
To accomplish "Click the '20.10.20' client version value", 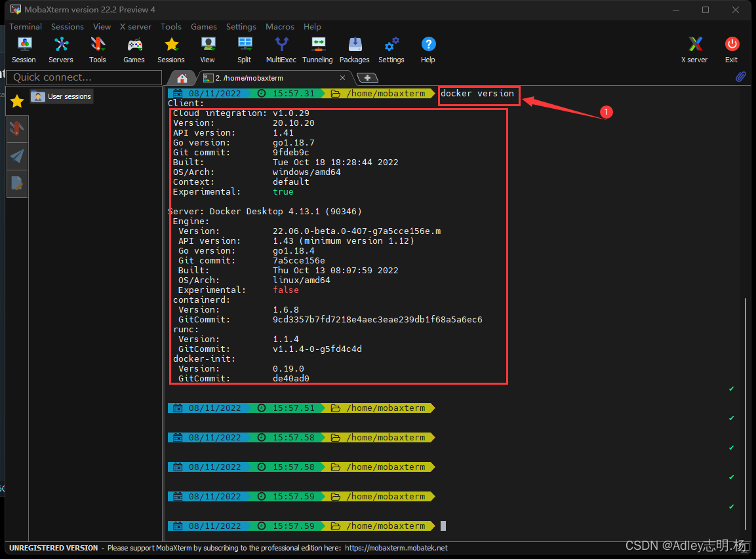I will (x=294, y=123).
